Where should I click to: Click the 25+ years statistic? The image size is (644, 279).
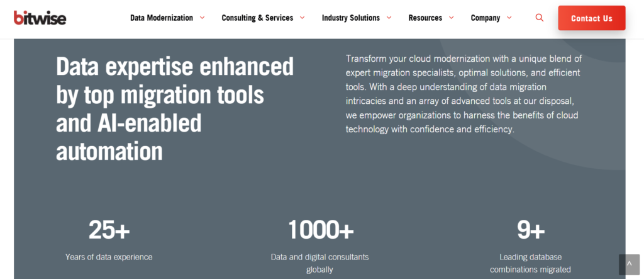pos(109,230)
